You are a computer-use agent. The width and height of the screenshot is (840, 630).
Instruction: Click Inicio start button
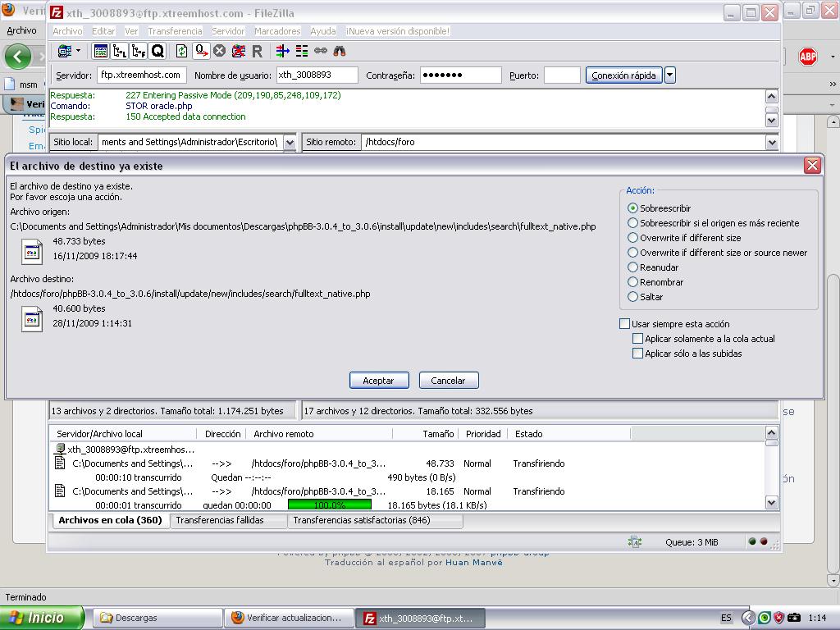tap(42, 618)
